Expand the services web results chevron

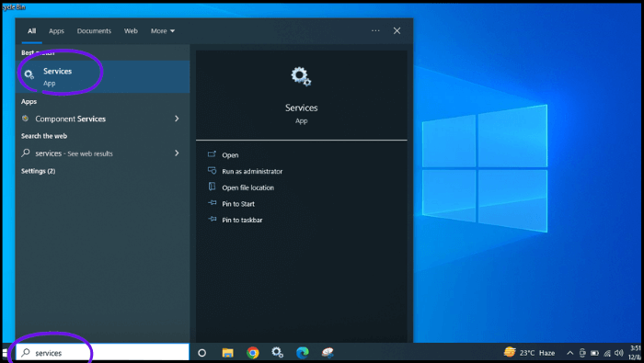[x=177, y=153]
